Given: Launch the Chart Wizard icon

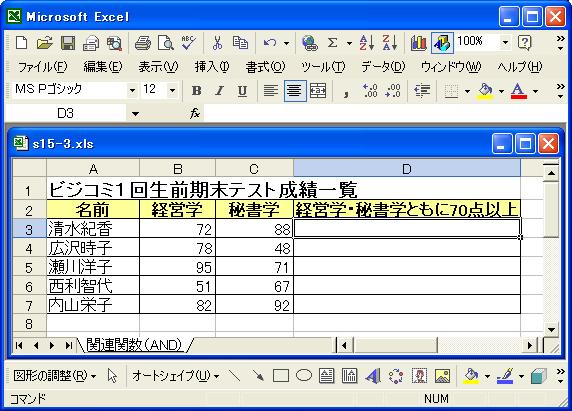Looking at the screenshot, I should coord(418,43).
